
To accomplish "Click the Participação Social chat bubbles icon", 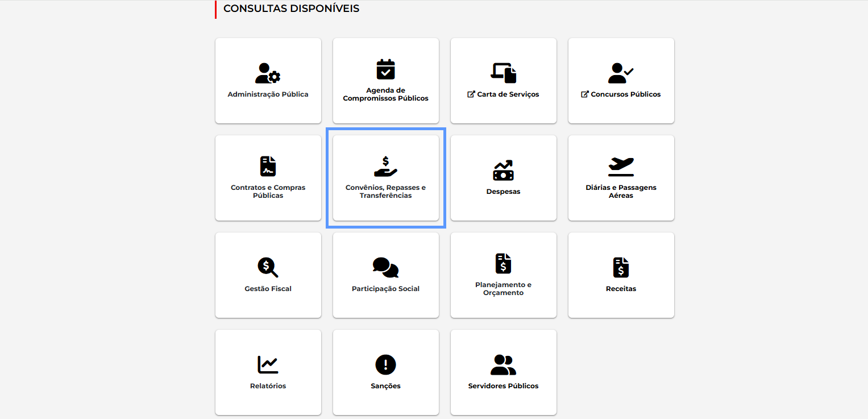I will [385, 267].
